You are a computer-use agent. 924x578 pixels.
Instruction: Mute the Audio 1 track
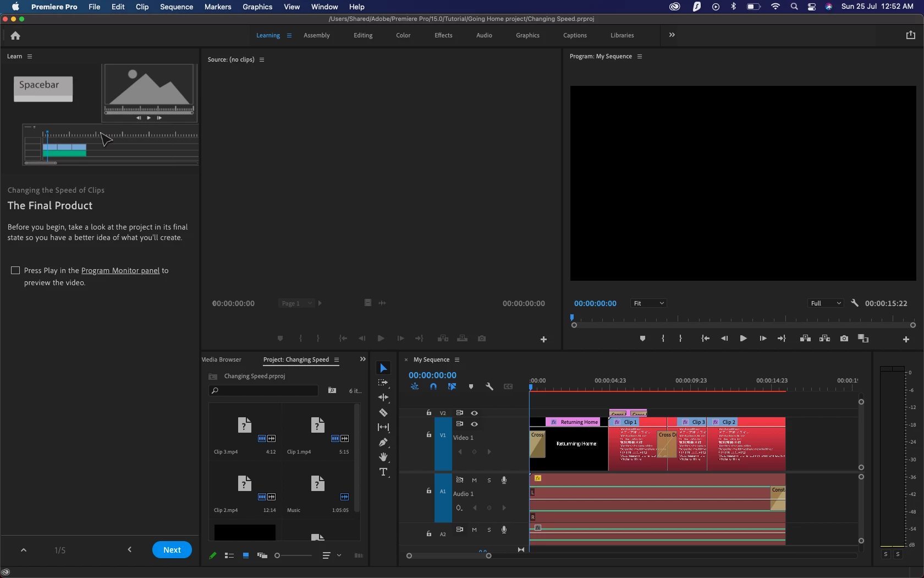coord(474,480)
